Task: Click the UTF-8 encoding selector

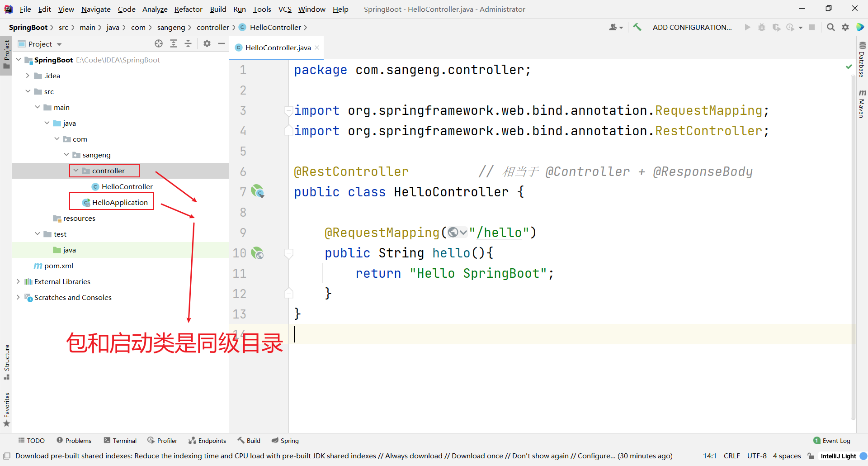Action: [x=757, y=456]
